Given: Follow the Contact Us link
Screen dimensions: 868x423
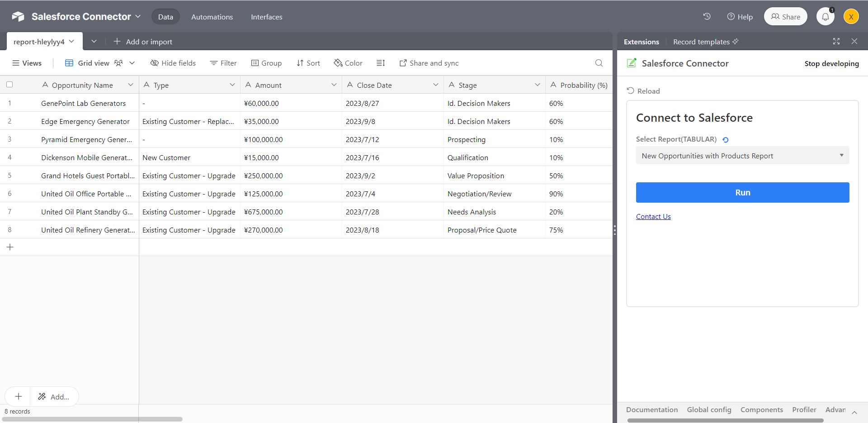Looking at the screenshot, I should (653, 216).
